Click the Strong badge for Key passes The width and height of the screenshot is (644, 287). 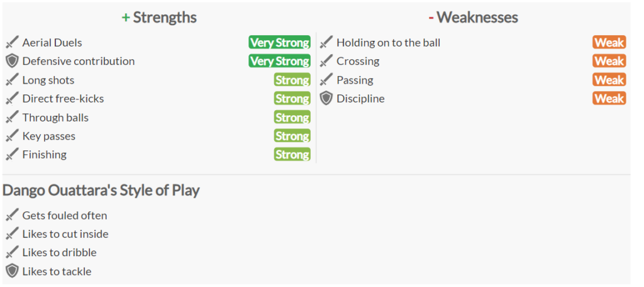coord(292,136)
